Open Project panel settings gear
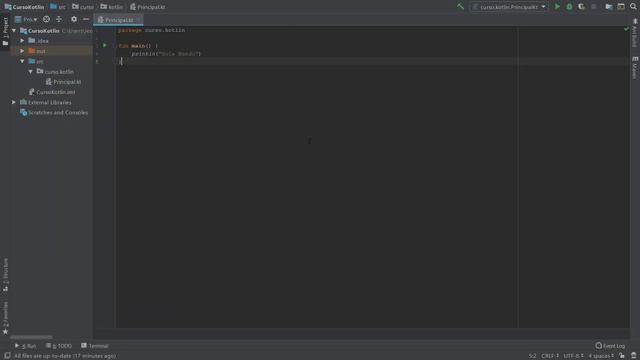The width and height of the screenshot is (640, 360). click(74, 19)
